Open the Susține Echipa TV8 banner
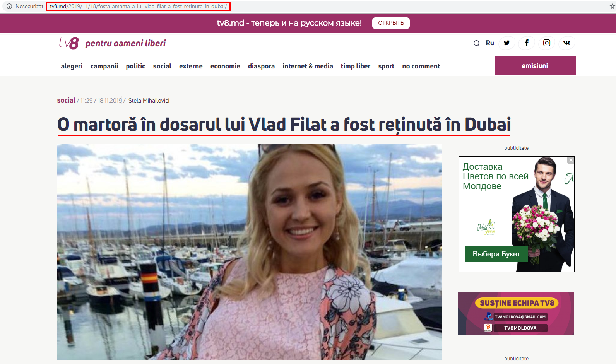Image resolution: width=616 pixels, height=364 pixels. pos(516,313)
